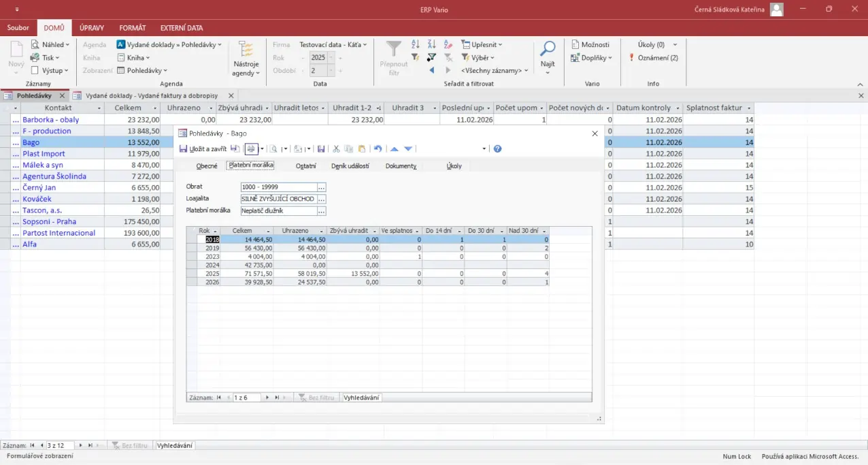
Task: Open the Rok column header dropdown arrow
Action: 216,231
